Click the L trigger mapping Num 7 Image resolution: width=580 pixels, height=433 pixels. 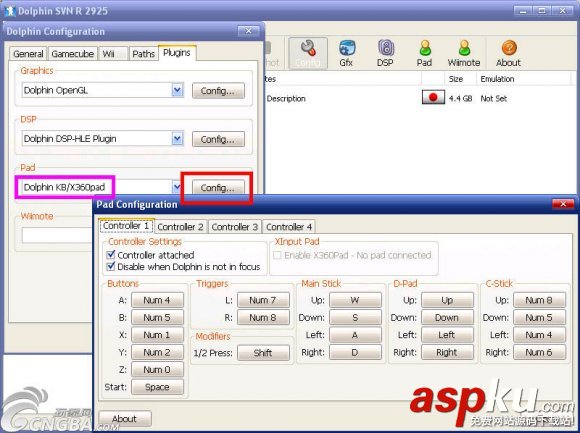pos(263,300)
